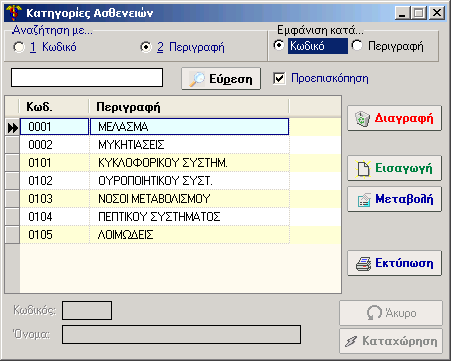The height and width of the screenshot is (361, 451).
Task: Select the ΛΟΙΜΩΔΕΙΣ row
Action: 189,235
